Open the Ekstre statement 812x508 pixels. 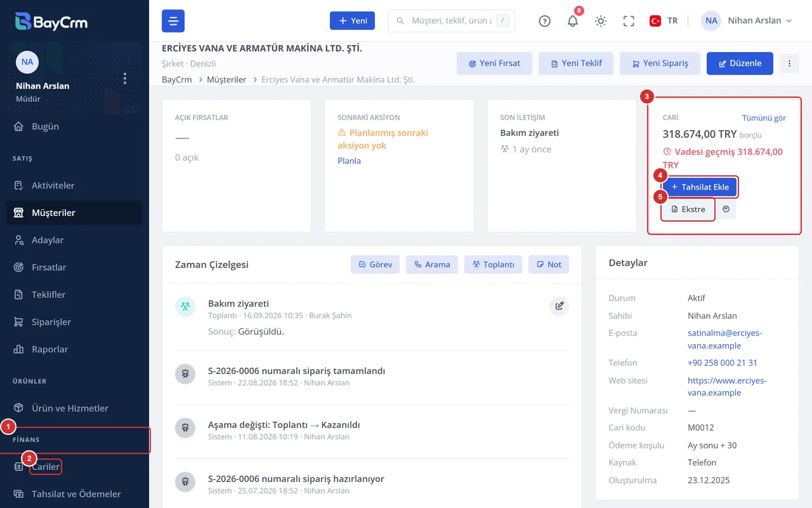[x=688, y=209]
